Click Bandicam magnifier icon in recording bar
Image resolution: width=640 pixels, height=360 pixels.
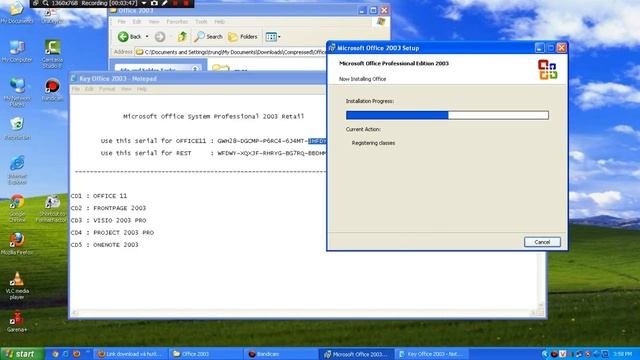(x=45, y=3)
